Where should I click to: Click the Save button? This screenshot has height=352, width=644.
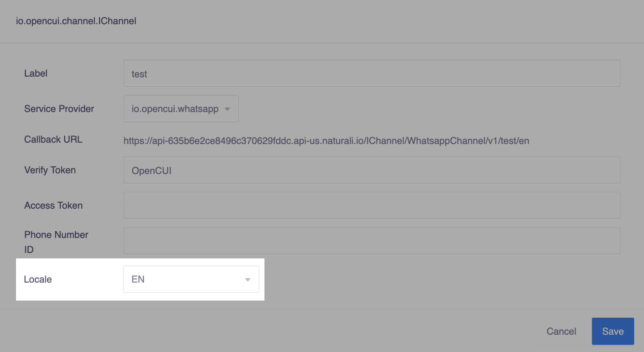click(x=613, y=331)
